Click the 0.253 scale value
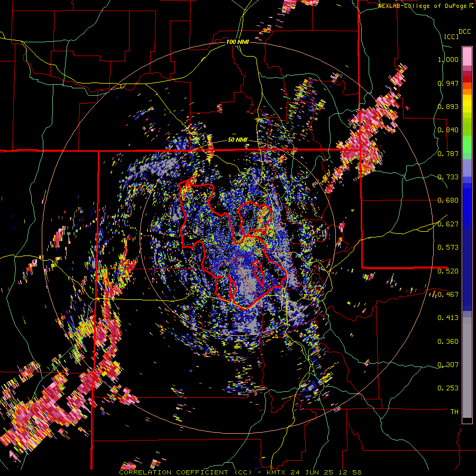Screen dimensions: 476x476 (448, 388)
